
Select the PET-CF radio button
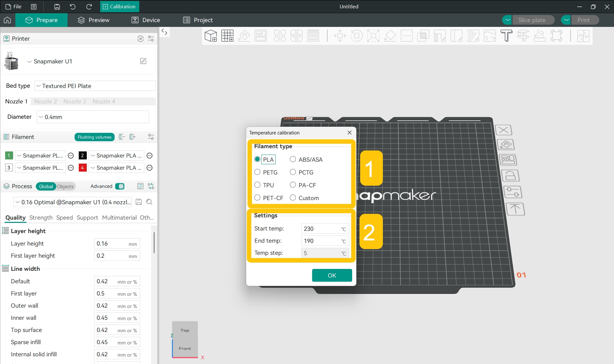257,198
